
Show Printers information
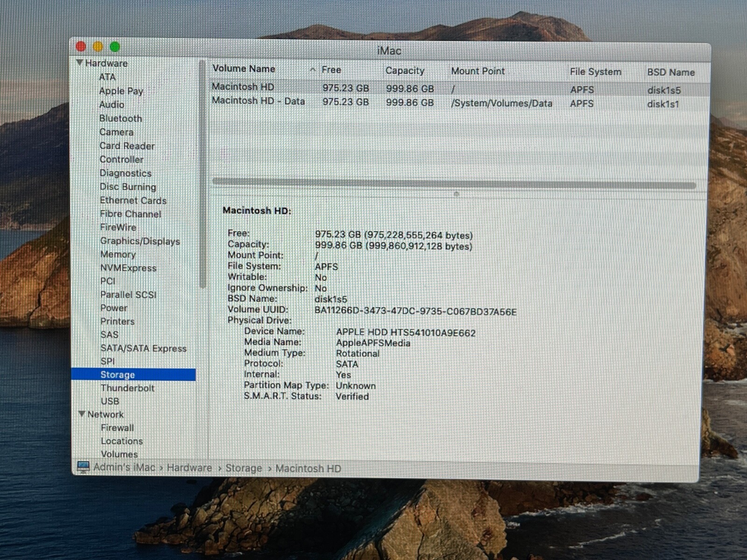click(x=117, y=322)
